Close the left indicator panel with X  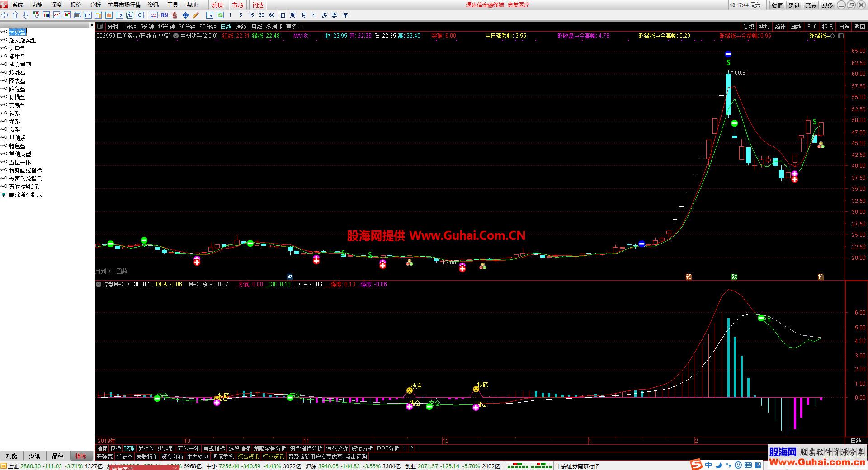point(91,25)
